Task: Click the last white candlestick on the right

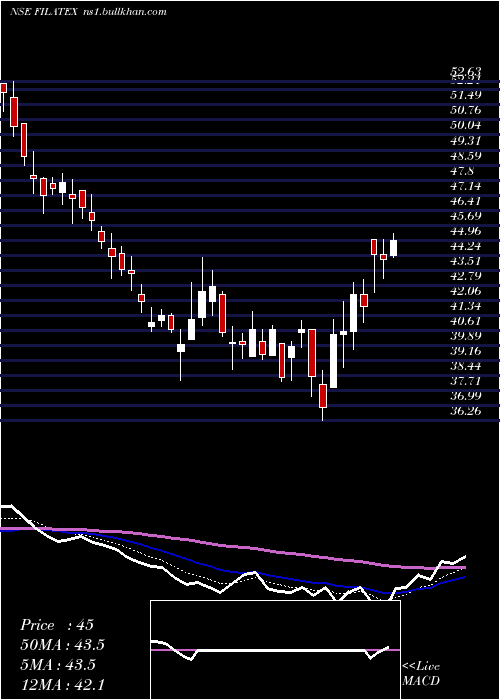Action: click(x=393, y=248)
